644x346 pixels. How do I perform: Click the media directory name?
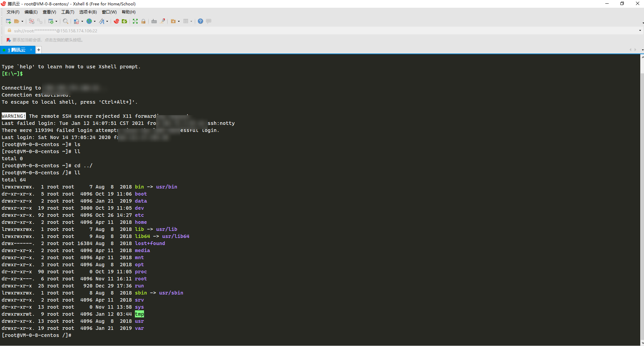142,250
